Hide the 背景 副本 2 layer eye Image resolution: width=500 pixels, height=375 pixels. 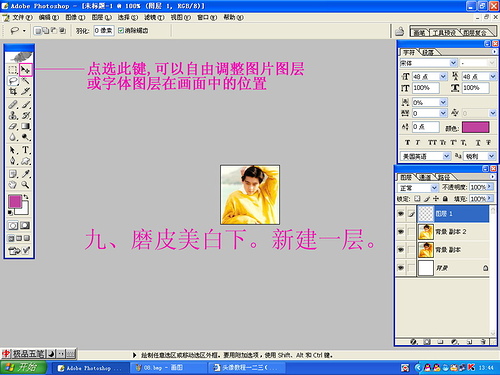401,232
